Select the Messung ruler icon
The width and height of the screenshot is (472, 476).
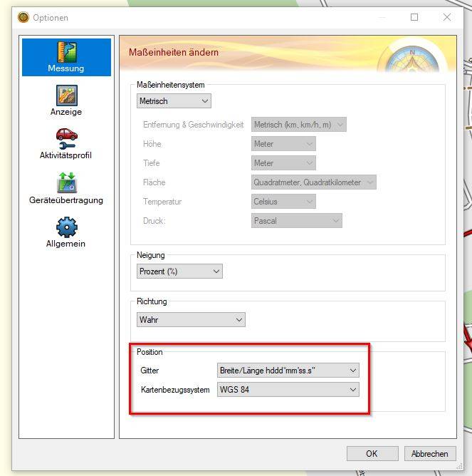point(66,52)
